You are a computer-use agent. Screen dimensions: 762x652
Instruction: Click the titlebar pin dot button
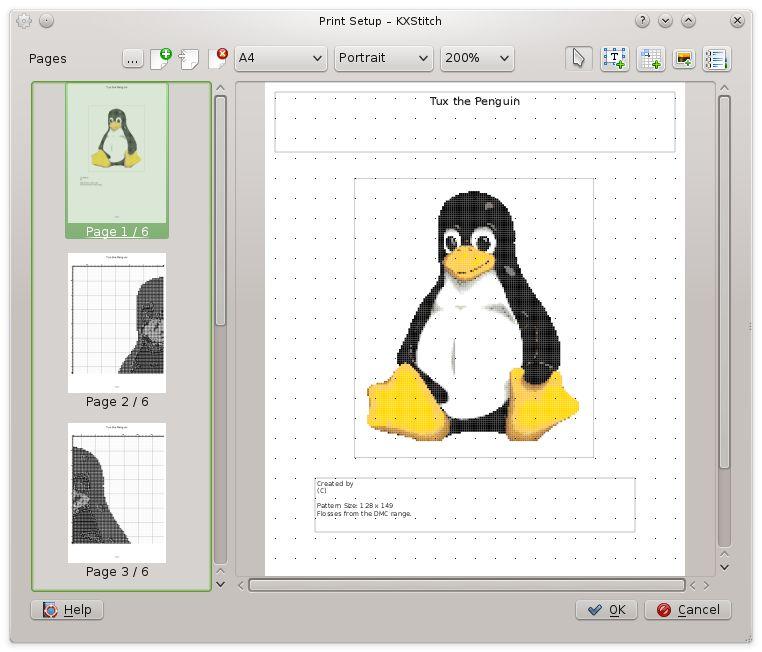pos(46,21)
